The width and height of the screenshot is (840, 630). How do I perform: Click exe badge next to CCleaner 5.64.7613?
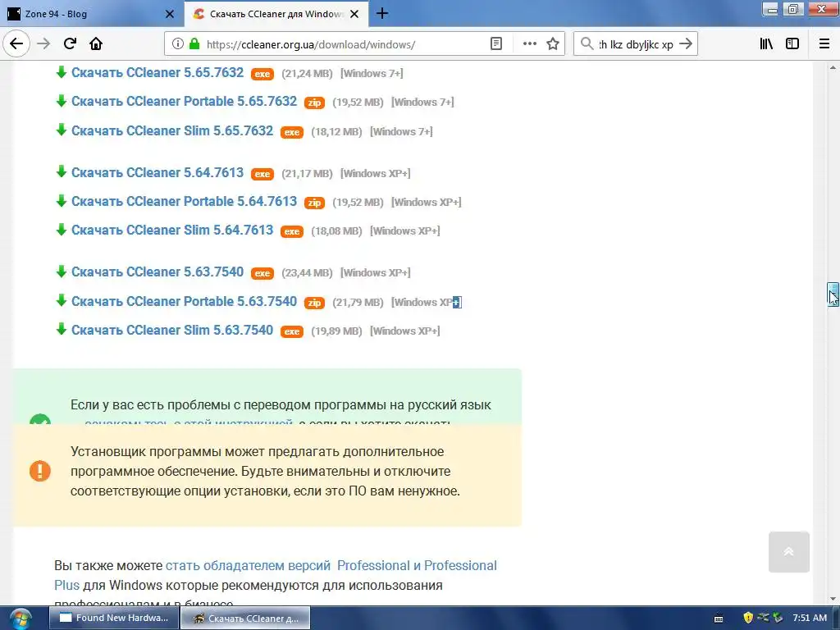(262, 174)
